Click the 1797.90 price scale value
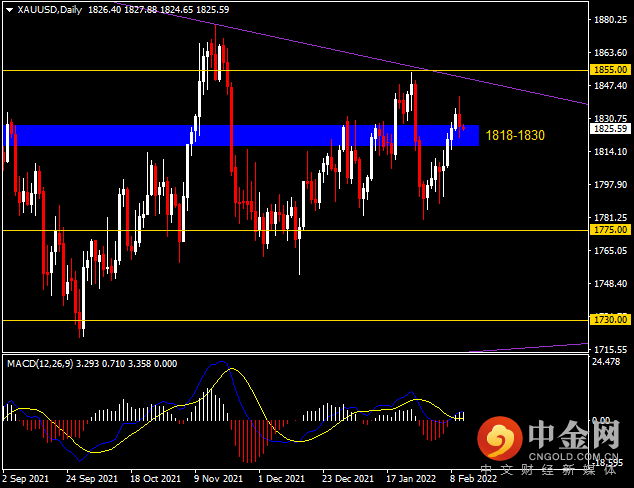 point(611,185)
